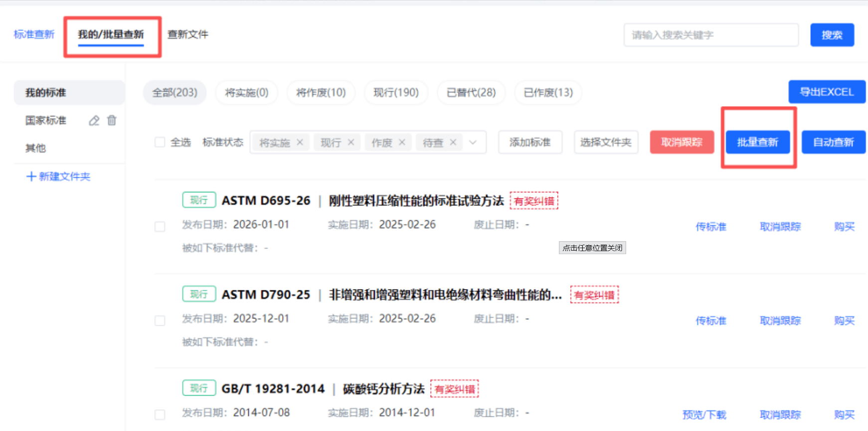The width and height of the screenshot is (868, 431).
Task: Remove the 将实施 status tag
Action: click(x=300, y=143)
